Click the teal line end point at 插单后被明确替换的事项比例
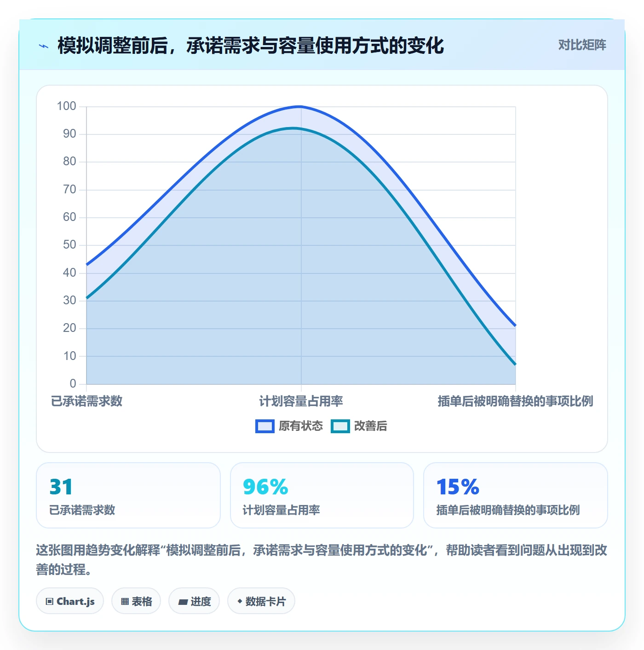 pyautogui.click(x=515, y=365)
